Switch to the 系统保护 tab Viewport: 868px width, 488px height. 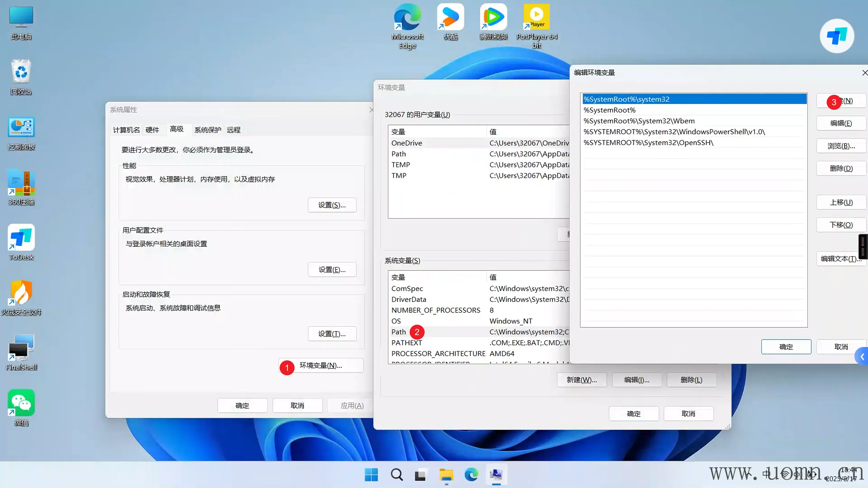click(208, 130)
